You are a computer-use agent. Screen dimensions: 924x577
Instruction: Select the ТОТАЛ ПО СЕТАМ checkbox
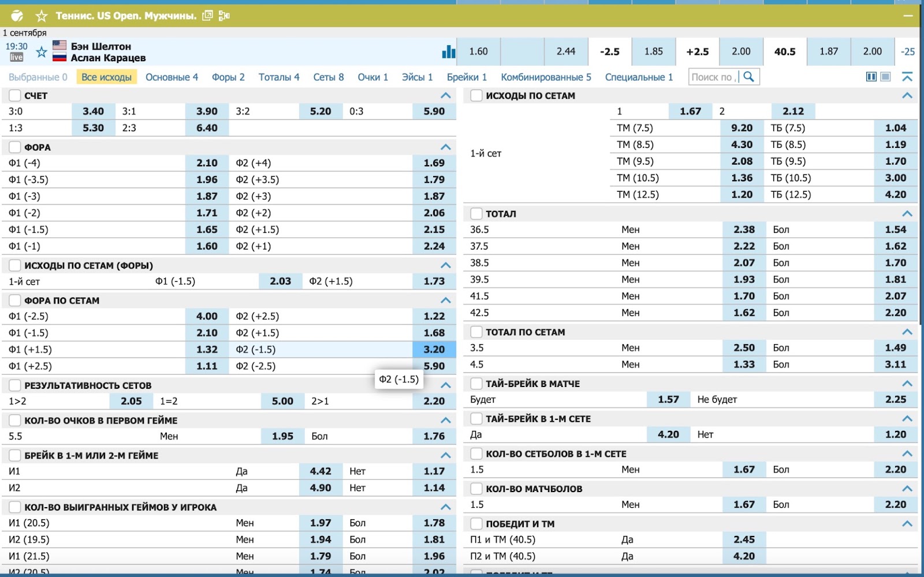coord(476,332)
